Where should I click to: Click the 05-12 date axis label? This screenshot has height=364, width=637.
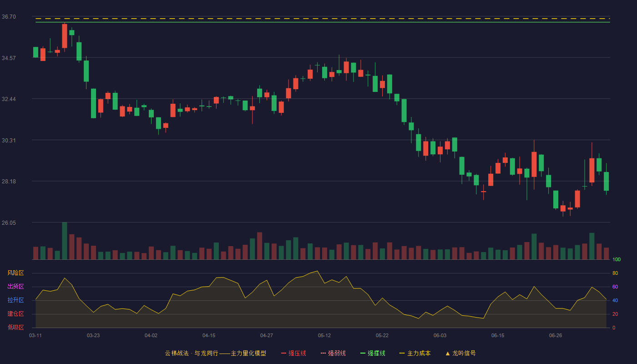click(324, 335)
